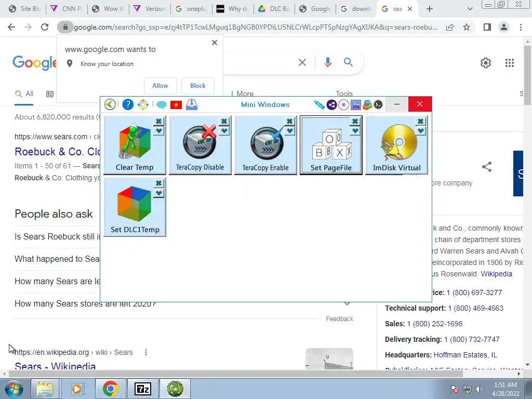The height and width of the screenshot is (399, 532).
Task: Open the dark terminal console icon
Action: click(378, 105)
